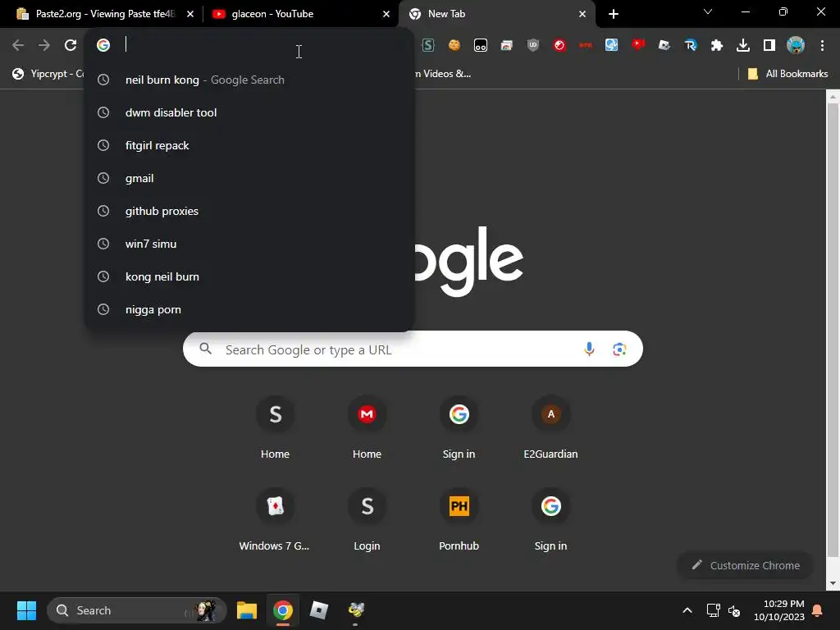
Task: Close the Paste2.org tab
Action: point(189,14)
